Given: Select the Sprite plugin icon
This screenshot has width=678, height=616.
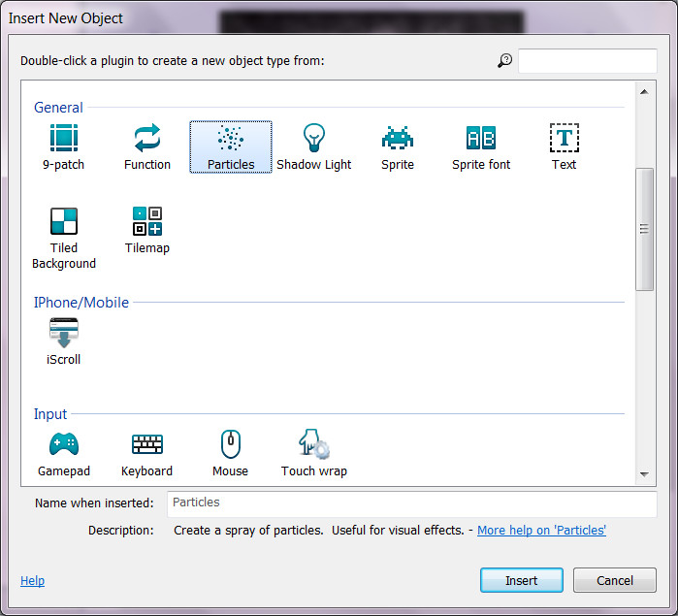Looking at the screenshot, I should pos(398,139).
